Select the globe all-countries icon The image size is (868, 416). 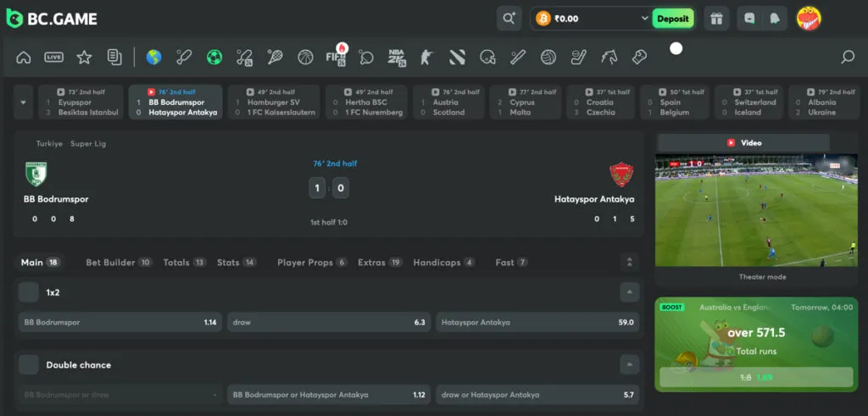coord(154,57)
